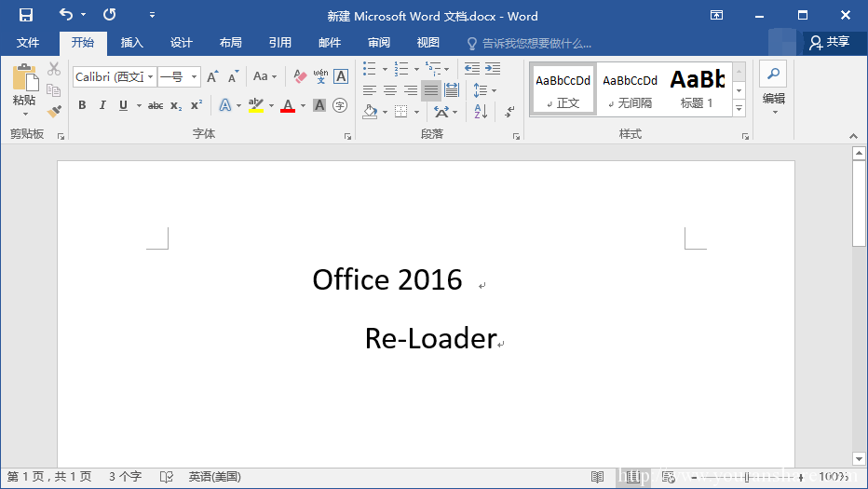Increase font size icon
Screen dimensions: 868x489
[212, 76]
